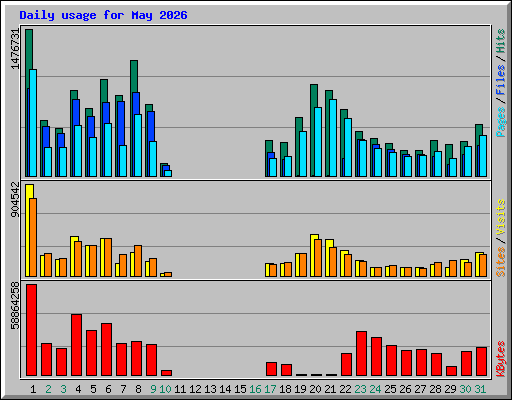
Task: Click green day label 23 on the x-axis
Action: click(x=360, y=389)
